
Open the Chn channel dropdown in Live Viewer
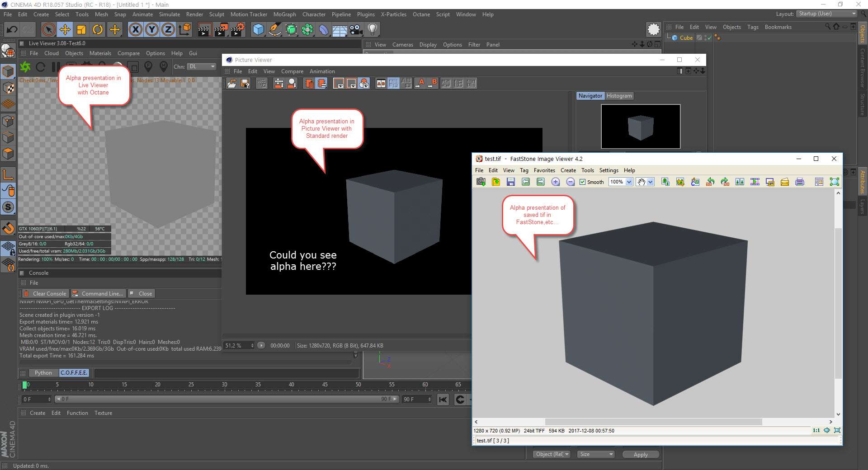click(x=202, y=66)
